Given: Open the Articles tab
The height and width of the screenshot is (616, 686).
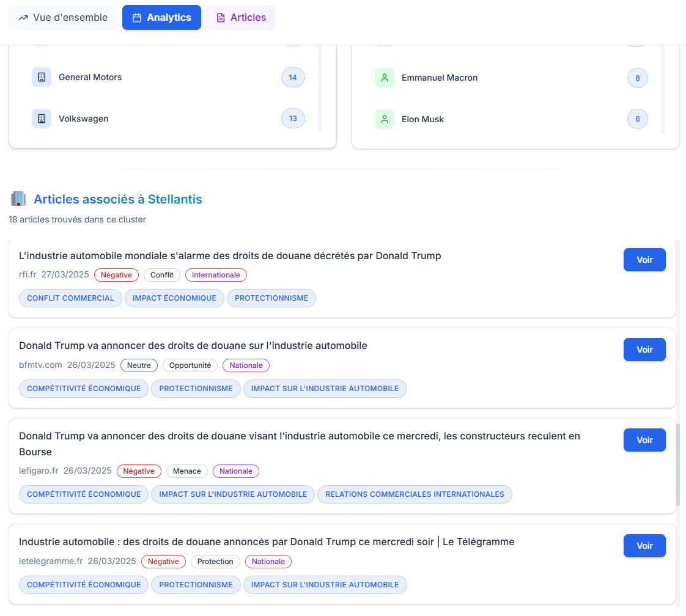Looking at the screenshot, I should tap(241, 18).
